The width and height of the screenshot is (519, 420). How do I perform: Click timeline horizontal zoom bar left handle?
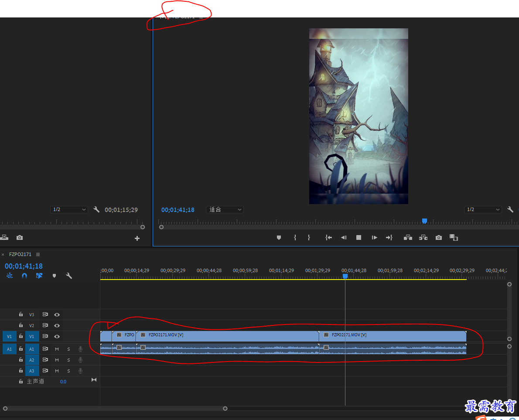tap(5, 408)
